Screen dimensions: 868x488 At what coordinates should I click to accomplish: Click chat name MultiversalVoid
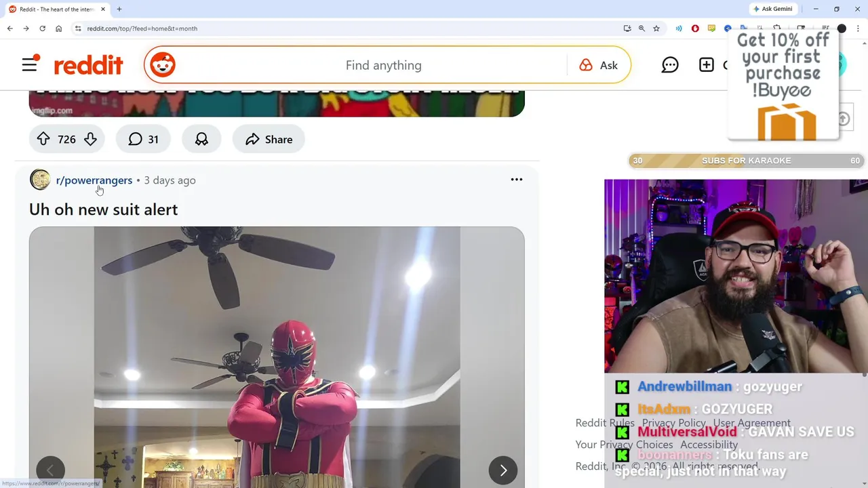[x=687, y=432]
